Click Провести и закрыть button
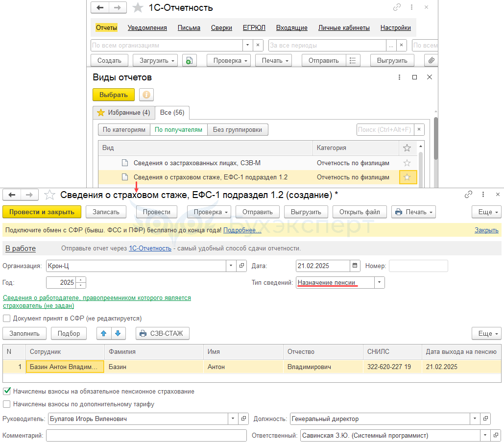The height and width of the screenshot is (446, 504). click(42, 212)
